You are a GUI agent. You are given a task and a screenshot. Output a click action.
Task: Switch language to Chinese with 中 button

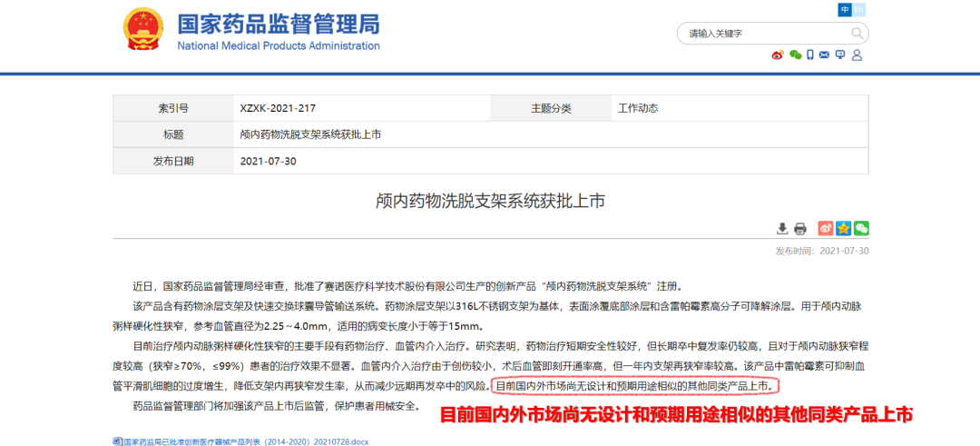coord(845,10)
